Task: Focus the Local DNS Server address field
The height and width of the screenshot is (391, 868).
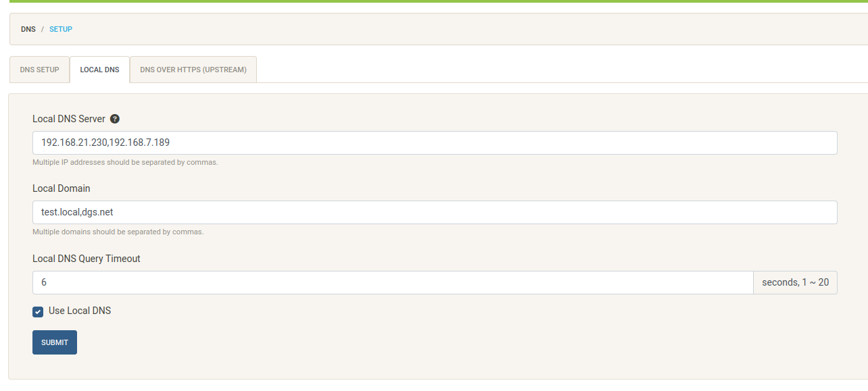Action: (x=435, y=142)
